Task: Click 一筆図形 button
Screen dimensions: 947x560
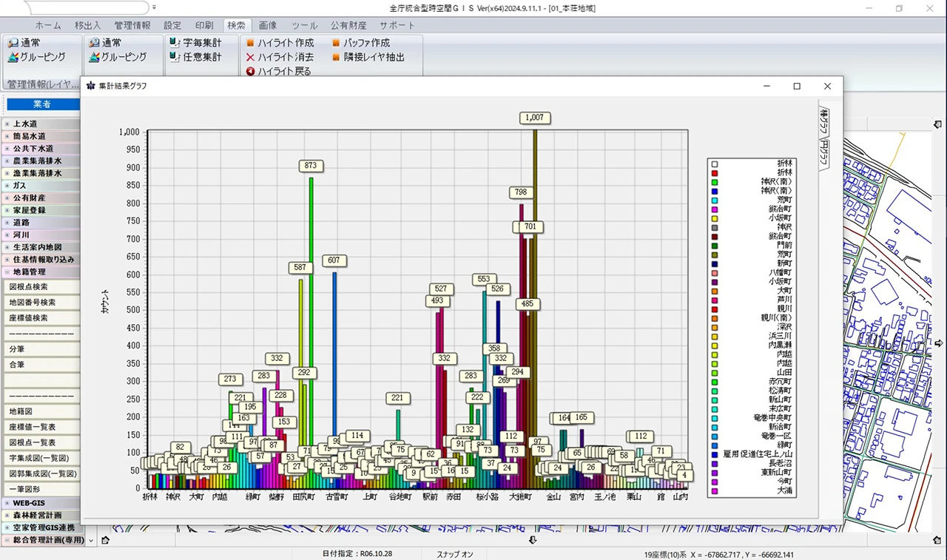Action: point(42,489)
